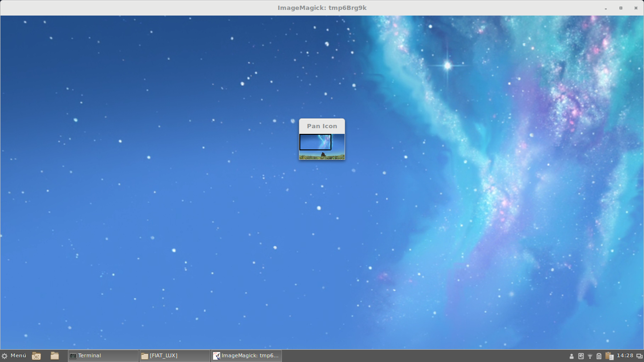
Task: Click the 14:28 clock
Action: 625,356
